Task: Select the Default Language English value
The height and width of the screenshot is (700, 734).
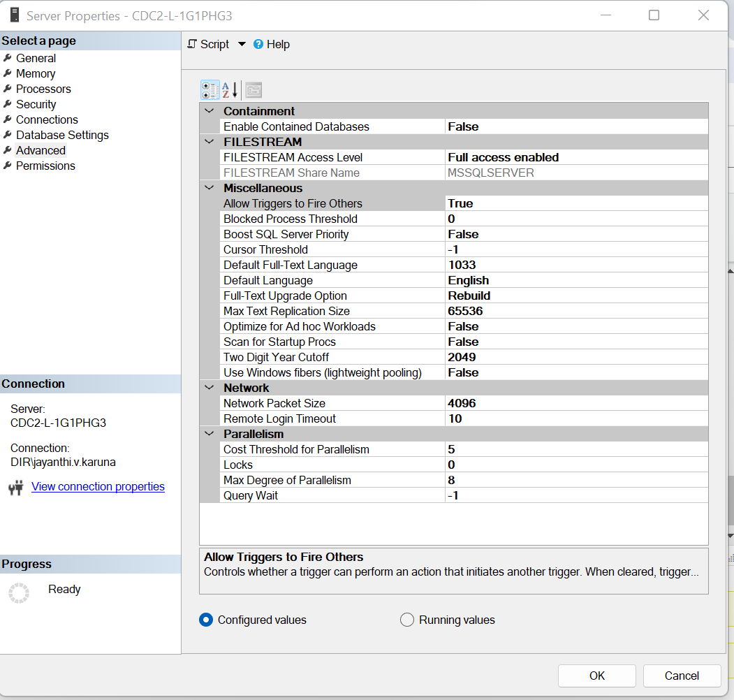Action: point(576,280)
